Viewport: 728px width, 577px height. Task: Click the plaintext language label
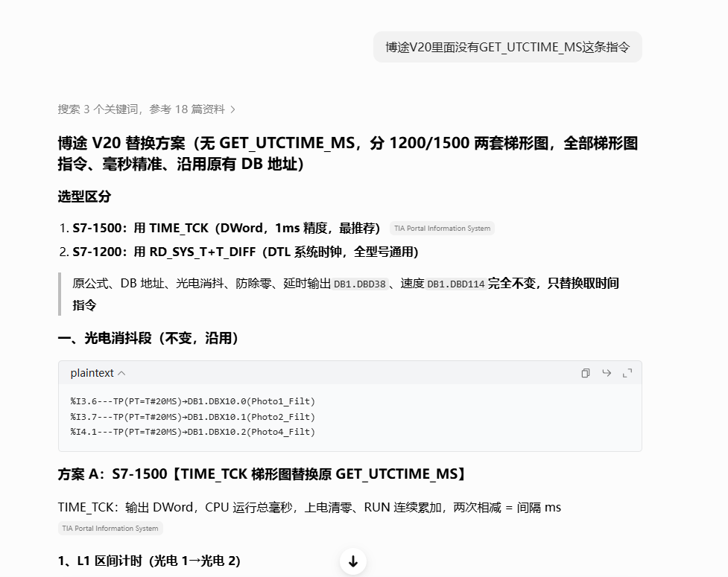92,373
